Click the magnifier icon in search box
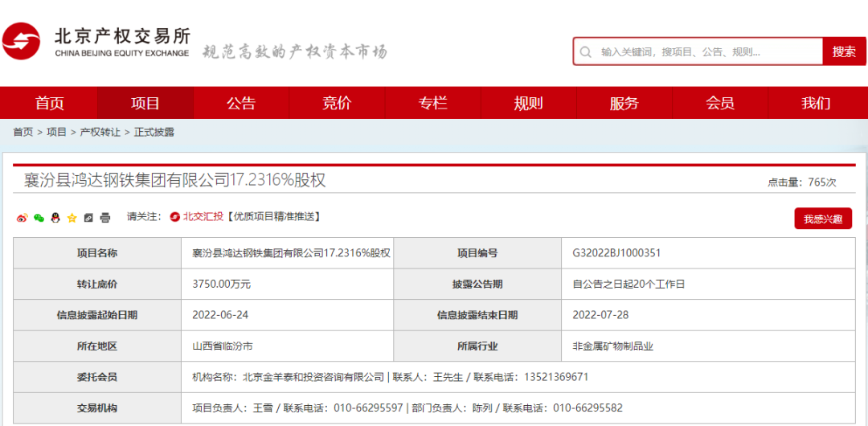868x426 pixels. pos(585,52)
